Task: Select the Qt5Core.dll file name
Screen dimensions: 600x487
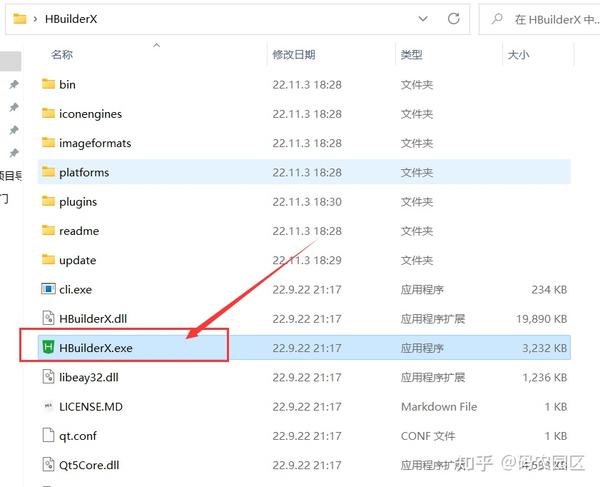Action: pyautogui.click(x=89, y=465)
